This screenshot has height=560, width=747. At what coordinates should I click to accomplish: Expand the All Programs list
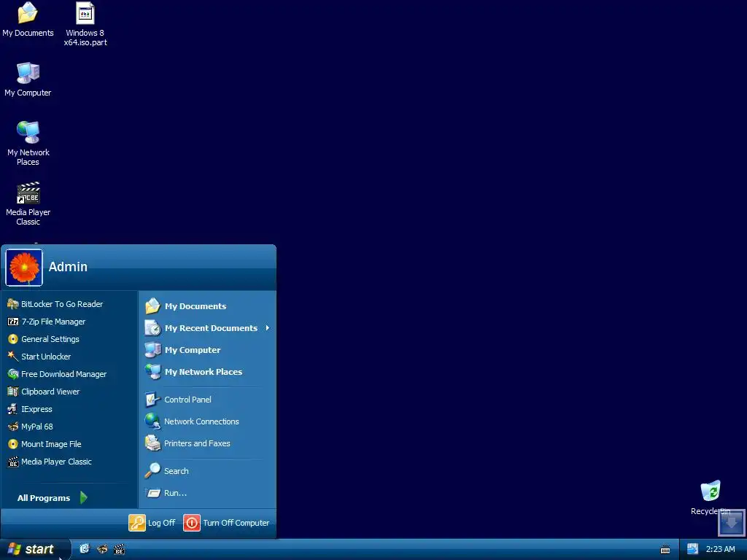coord(53,498)
